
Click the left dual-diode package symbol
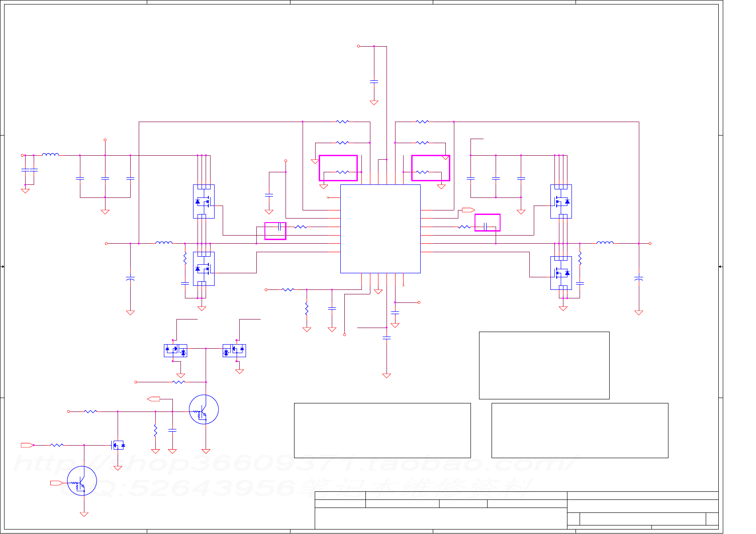coord(176,350)
